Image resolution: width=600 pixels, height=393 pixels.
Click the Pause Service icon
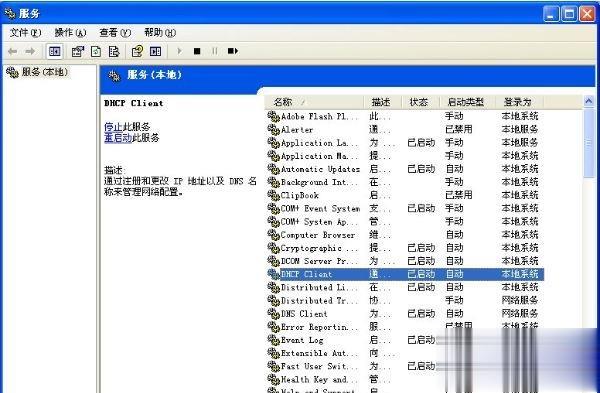pos(215,51)
